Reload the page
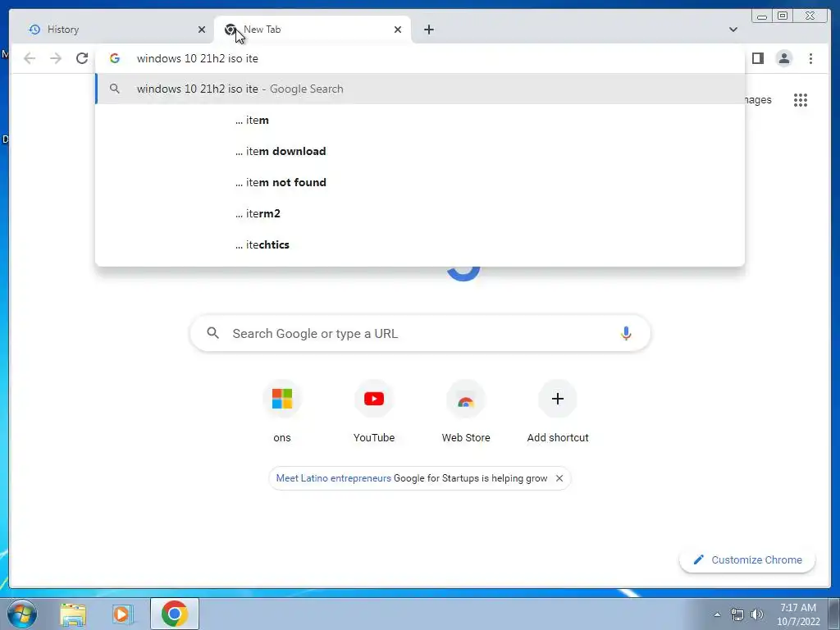 pyautogui.click(x=82, y=58)
